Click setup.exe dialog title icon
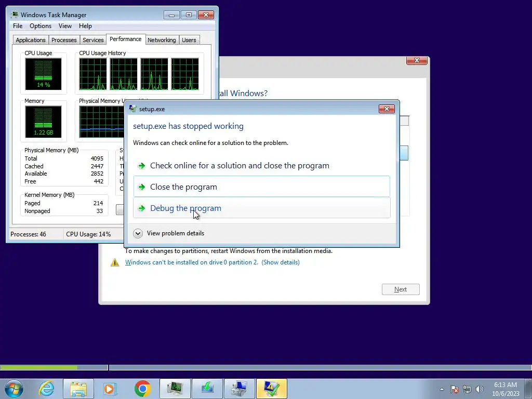 click(132, 109)
